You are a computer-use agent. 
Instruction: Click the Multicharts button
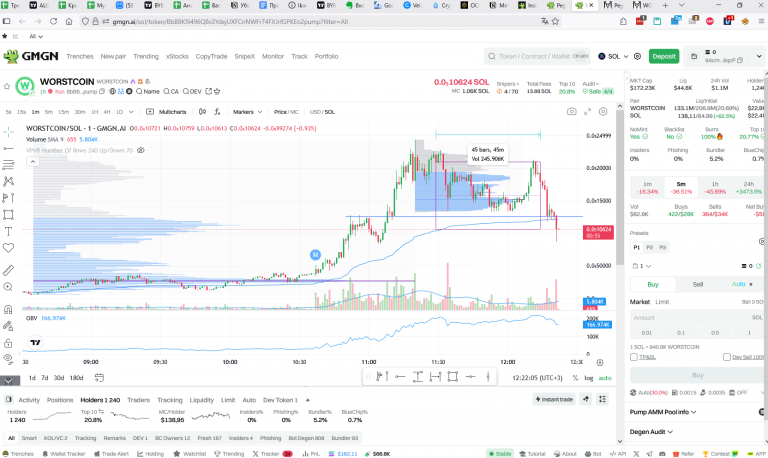point(167,112)
